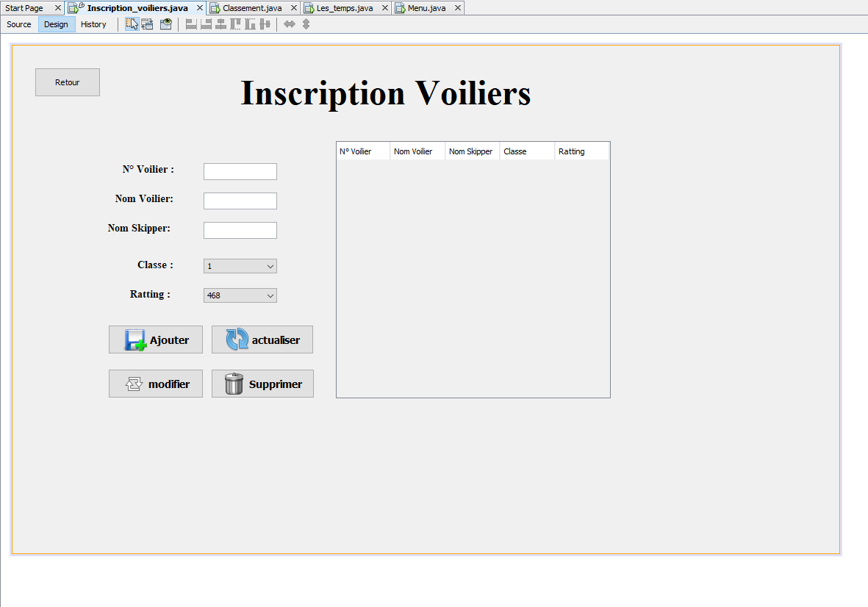Open the Ratting dropdown
The width and height of the screenshot is (868, 607).
(240, 295)
